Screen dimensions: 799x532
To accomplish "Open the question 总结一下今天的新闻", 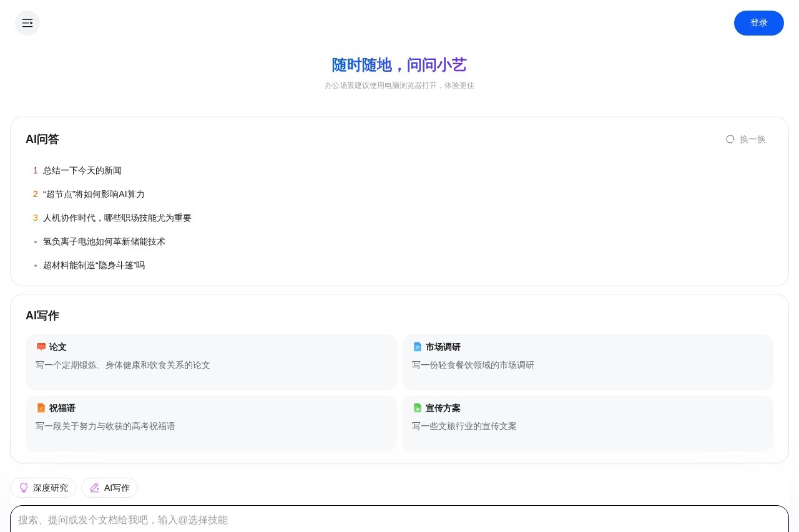I will pyautogui.click(x=82, y=170).
